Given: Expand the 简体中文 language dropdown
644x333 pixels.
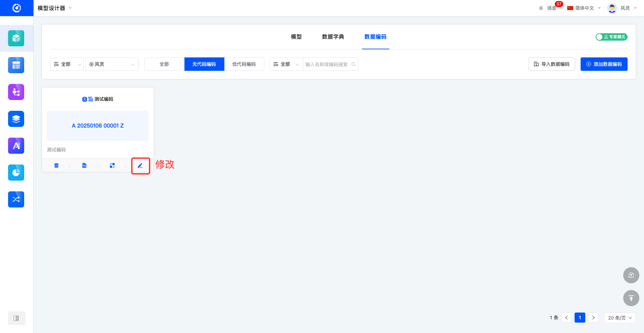Looking at the screenshot, I should coord(584,8).
